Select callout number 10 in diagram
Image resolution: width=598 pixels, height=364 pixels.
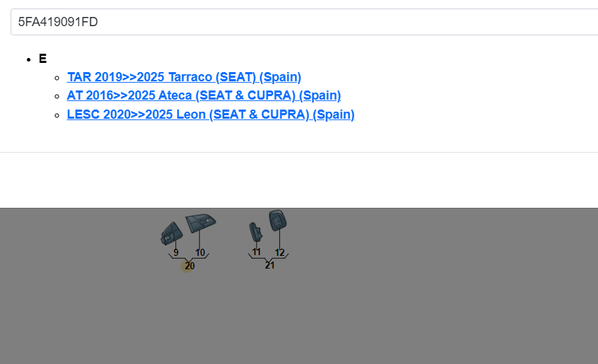pos(200,252)
